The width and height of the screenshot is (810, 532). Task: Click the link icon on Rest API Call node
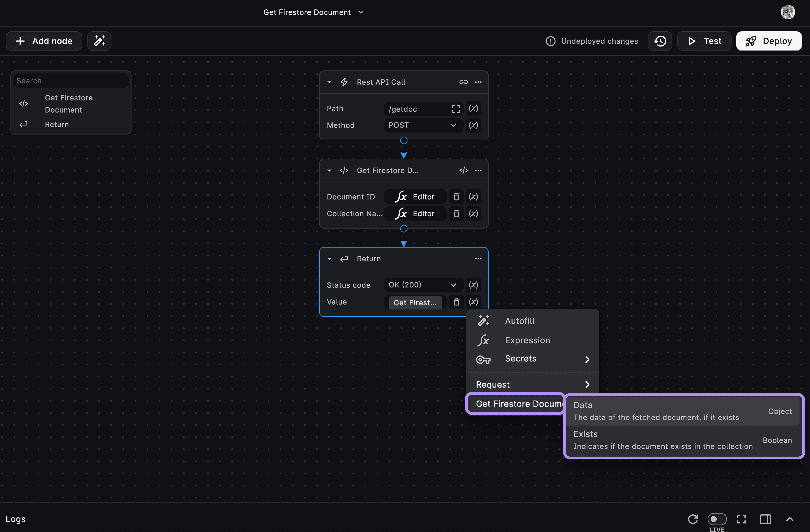[x=463, y=82]
